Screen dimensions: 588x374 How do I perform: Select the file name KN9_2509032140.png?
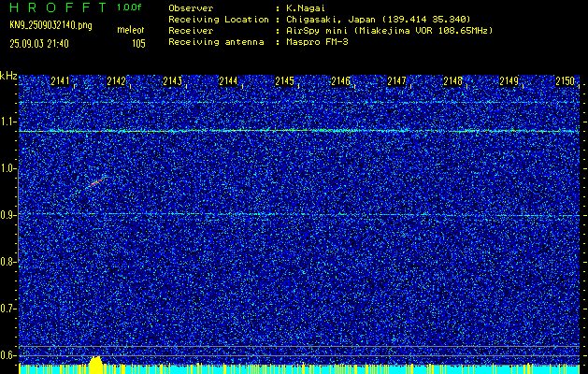point(50,26)
